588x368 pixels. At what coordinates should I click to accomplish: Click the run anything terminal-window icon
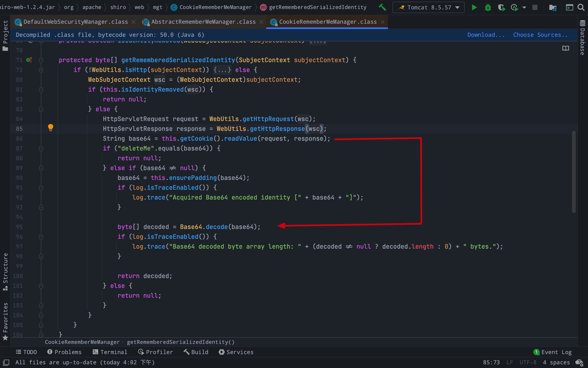[x=570, y=8]
